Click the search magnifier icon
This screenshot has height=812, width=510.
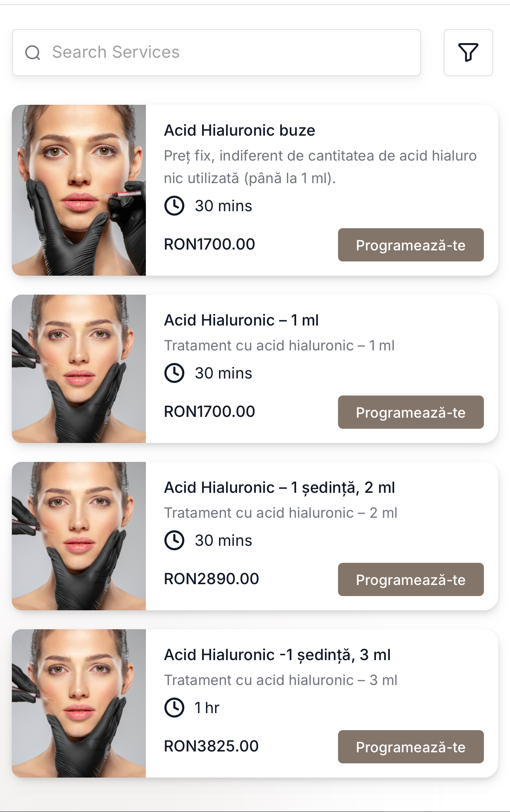point(33,52)
